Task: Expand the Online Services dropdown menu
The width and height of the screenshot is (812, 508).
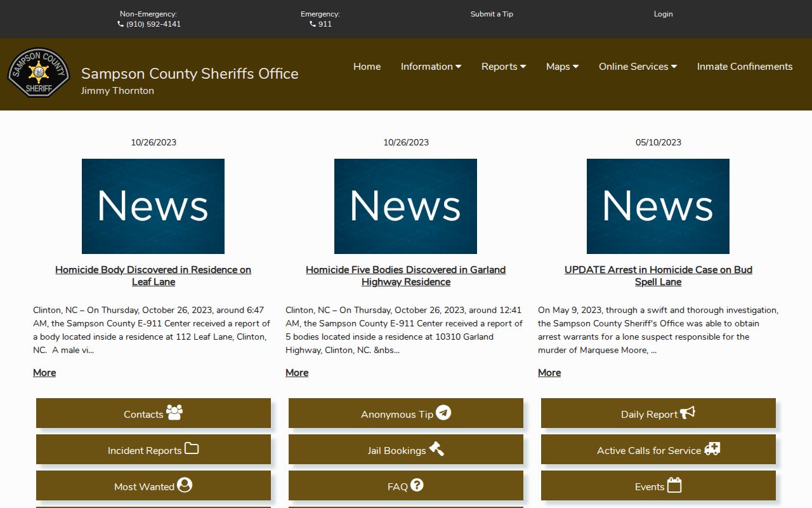Action: coord(638,67)
